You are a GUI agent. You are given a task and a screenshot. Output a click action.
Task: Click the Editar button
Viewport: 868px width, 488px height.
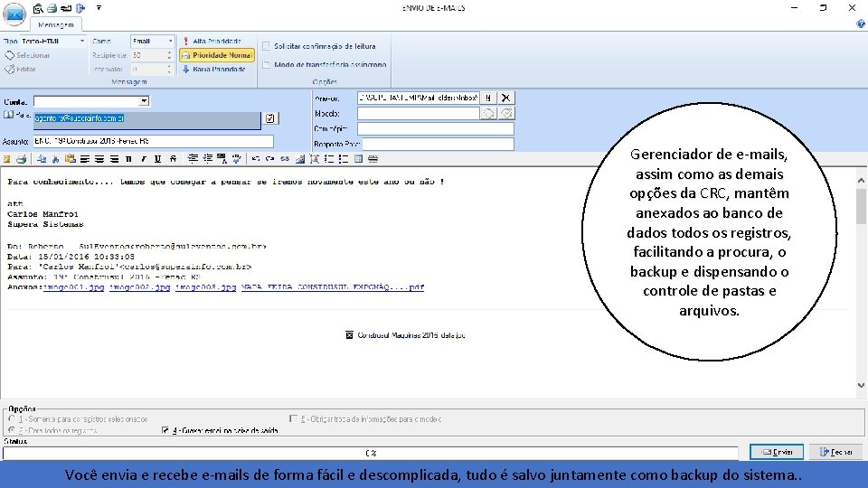[20, 70]
